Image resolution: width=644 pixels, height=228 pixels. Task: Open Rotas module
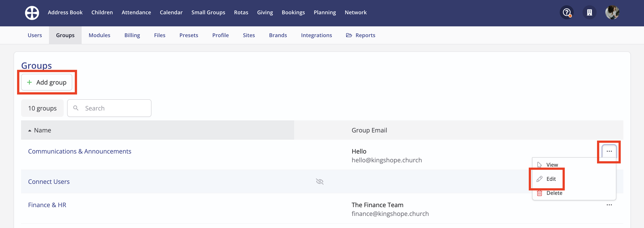(241, 13)
